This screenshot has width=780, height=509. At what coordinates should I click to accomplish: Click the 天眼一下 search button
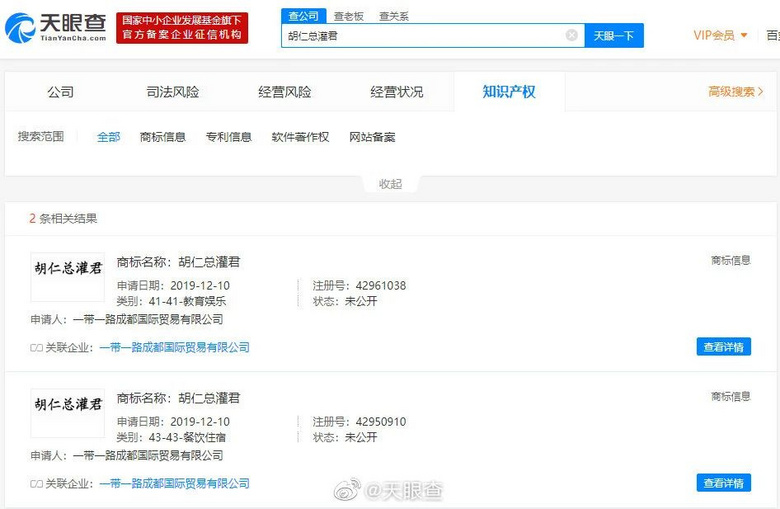click(x=614, y=35)
